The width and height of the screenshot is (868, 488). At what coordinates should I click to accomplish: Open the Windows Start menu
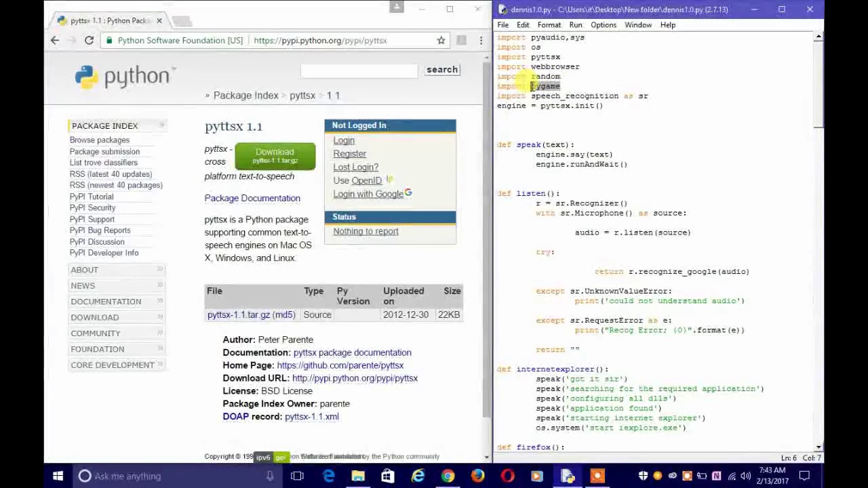pos(58,476)
